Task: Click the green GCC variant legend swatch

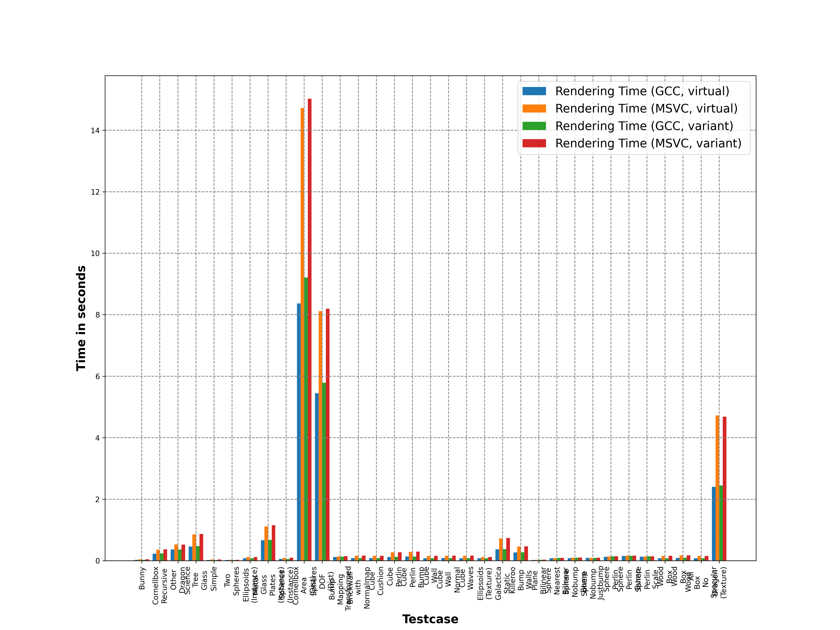Action: point(534,126)
